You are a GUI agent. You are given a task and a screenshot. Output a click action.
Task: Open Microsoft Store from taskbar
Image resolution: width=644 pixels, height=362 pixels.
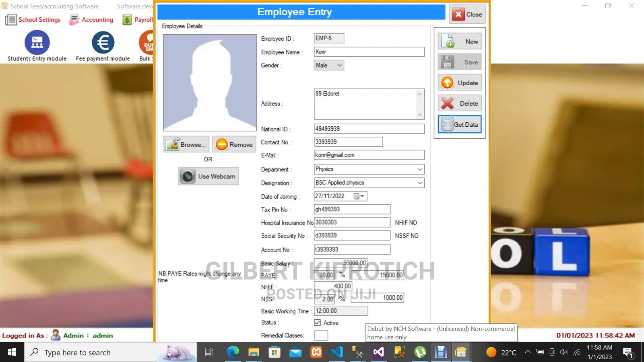[x=275, y=352]
